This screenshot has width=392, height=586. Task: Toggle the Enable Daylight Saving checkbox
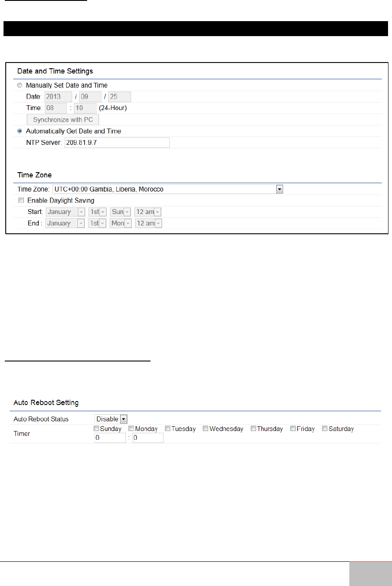pyautogui.click(x=21, y=201)
